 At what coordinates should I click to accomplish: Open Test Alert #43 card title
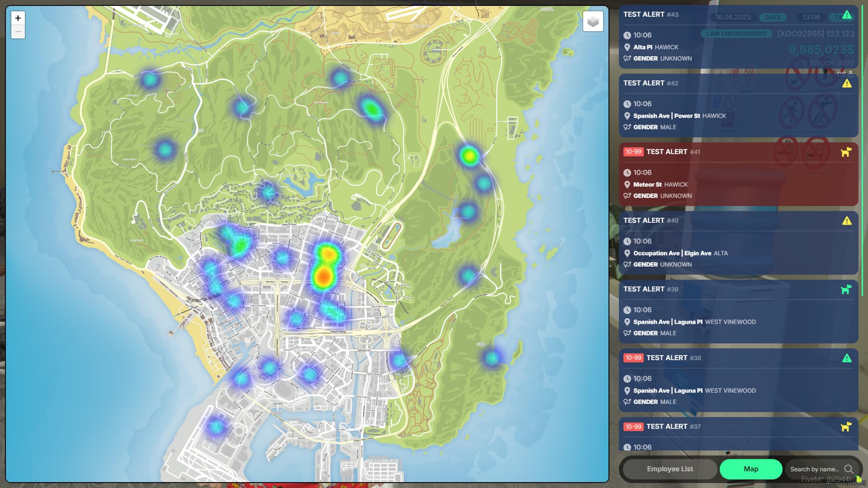pos(651,14)
